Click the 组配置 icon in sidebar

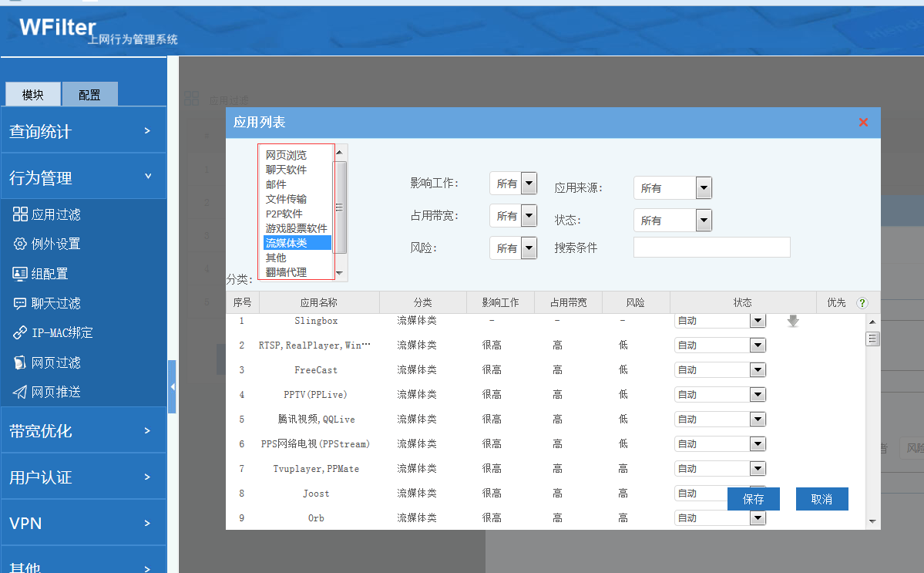[x=20, y=274]
